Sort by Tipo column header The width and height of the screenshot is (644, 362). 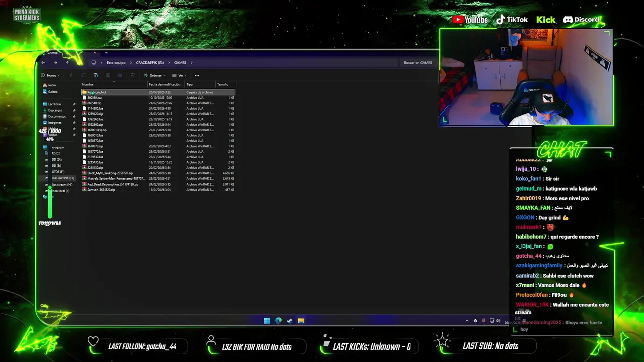[200, 84]
